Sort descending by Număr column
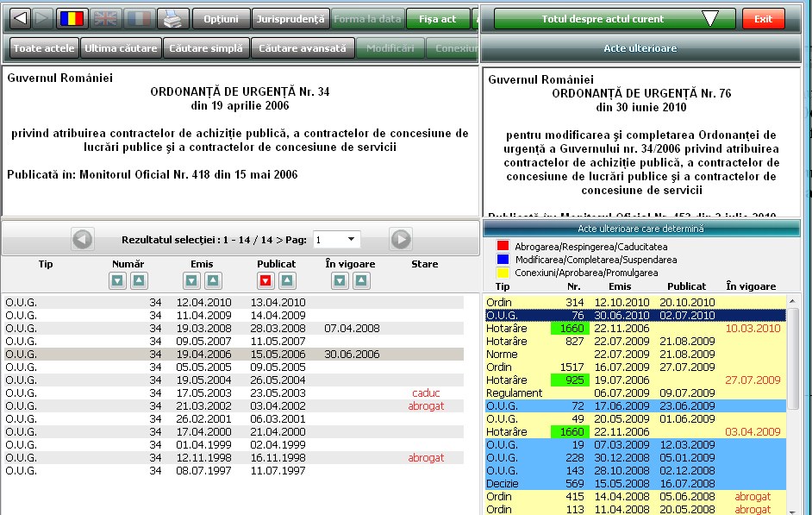 pyautogui.click(x=117, y=281)
